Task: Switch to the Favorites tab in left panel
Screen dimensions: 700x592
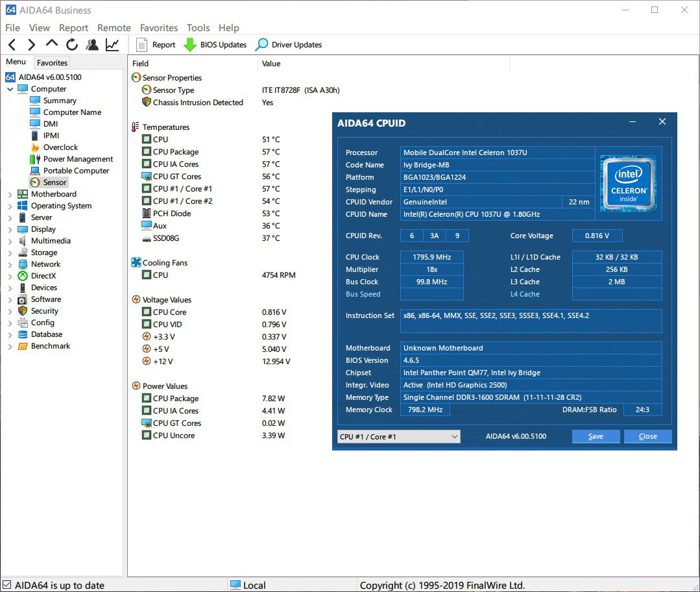Action: [53, 62]
